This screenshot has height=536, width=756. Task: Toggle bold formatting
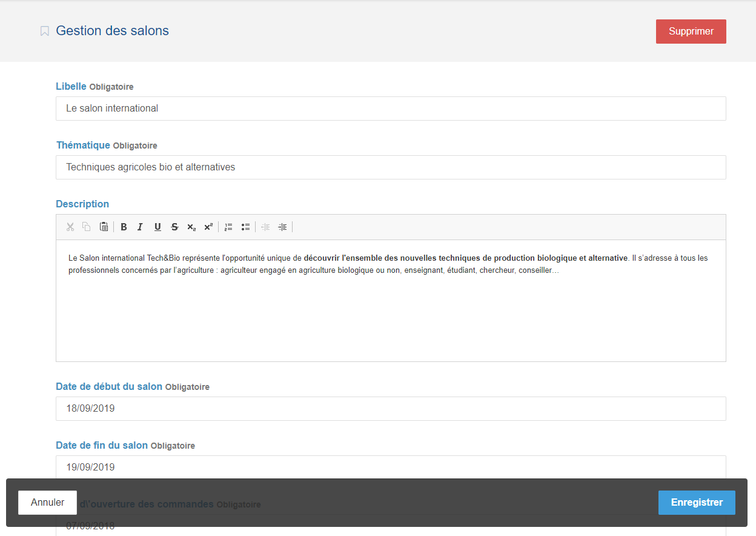(x=124, y=227)
